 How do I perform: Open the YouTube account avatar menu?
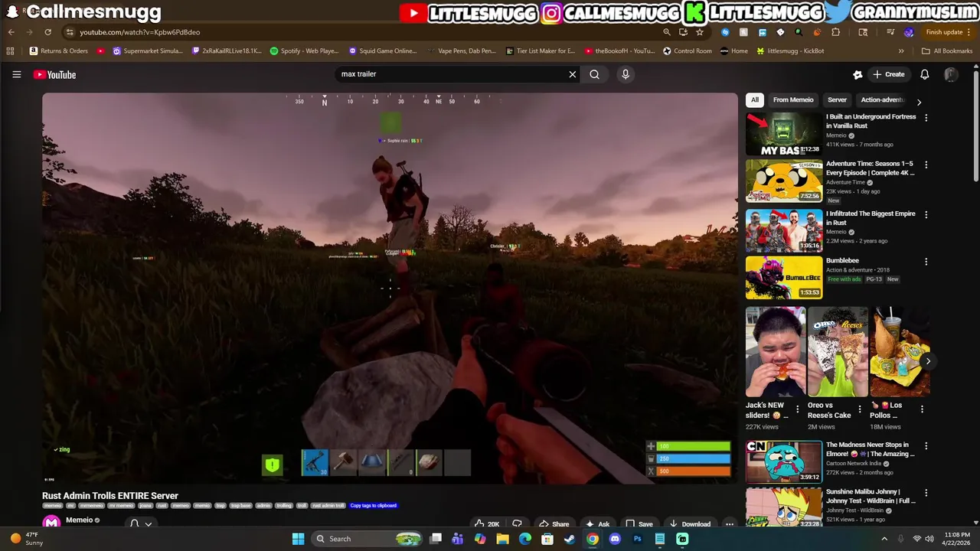click(951, 74)
